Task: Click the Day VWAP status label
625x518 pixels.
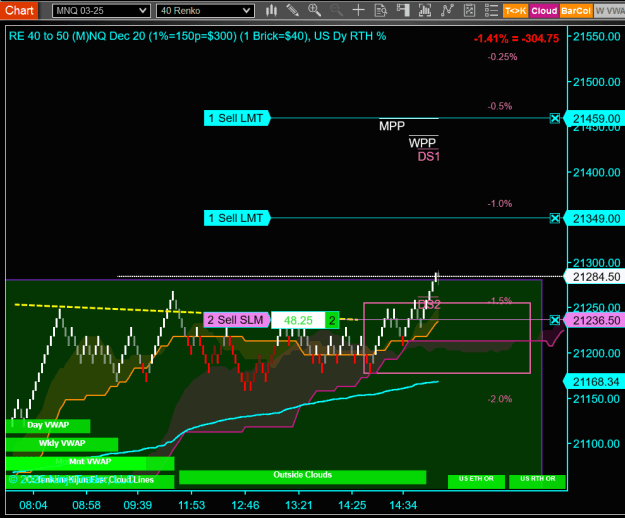Action: click(x=48, y=426)
